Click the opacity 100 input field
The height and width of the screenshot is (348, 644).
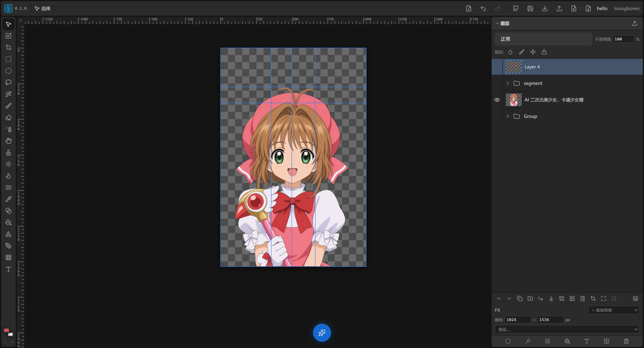pos(623,39)
